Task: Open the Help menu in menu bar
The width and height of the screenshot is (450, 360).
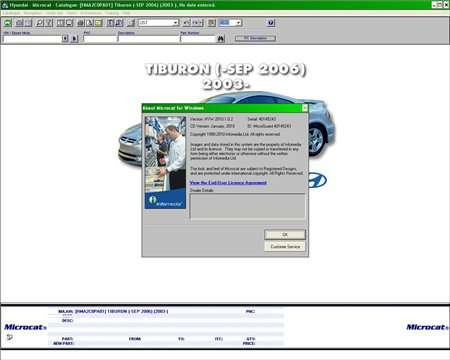Action: pos(126,13)
